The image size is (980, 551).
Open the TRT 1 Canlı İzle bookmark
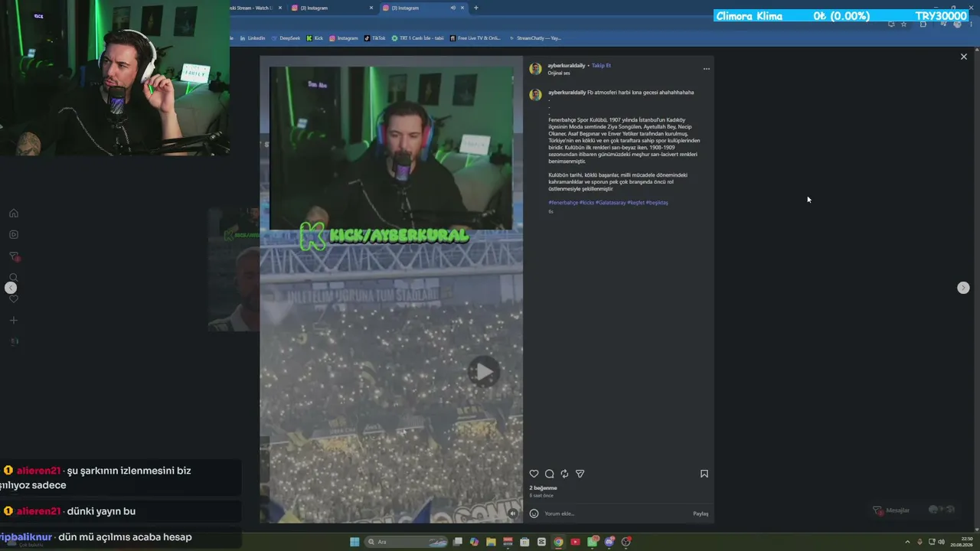pyautogui.click(x=418, y=38)
